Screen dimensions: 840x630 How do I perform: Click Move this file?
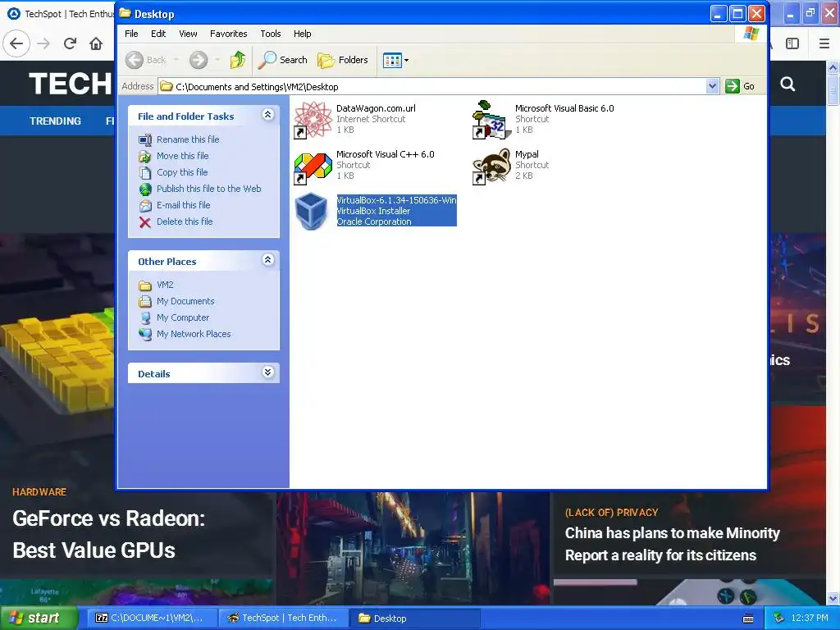pyautogui.click(x=183, y=156)
